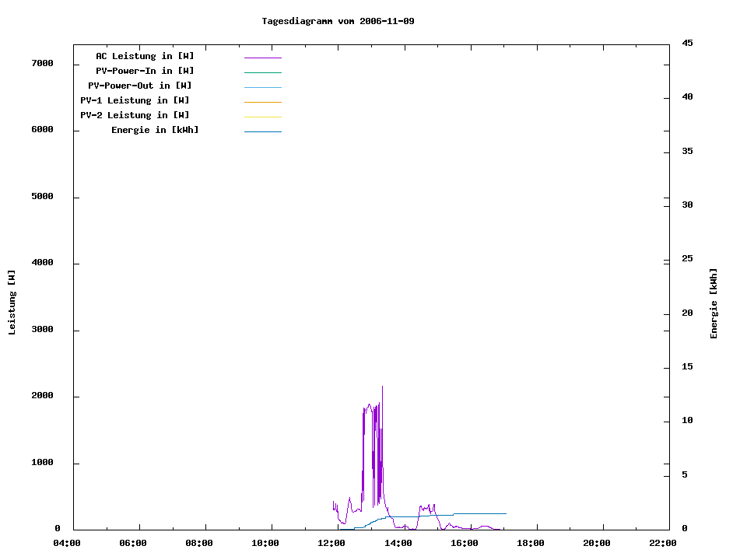Screen dimensions: 747x560
Task: Select the 'PV-1 Leistung in [W]' legend label
Action: (135, 100)
